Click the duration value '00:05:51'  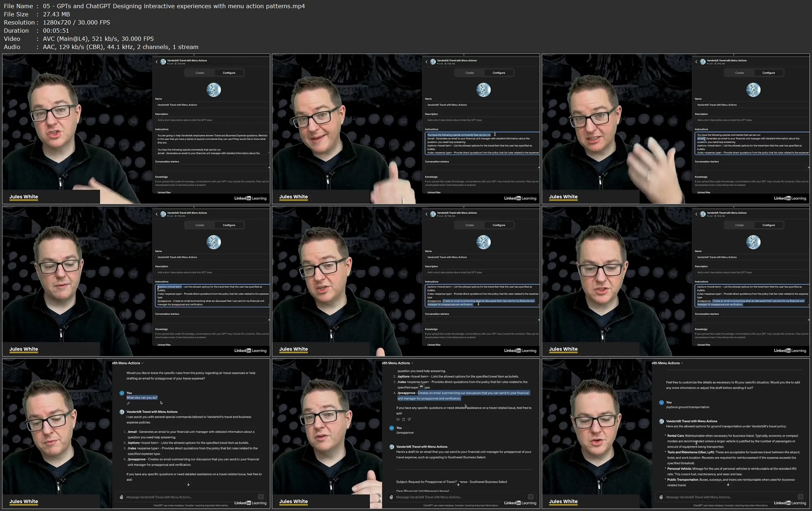pyautogui.click(x=56, y=31)
